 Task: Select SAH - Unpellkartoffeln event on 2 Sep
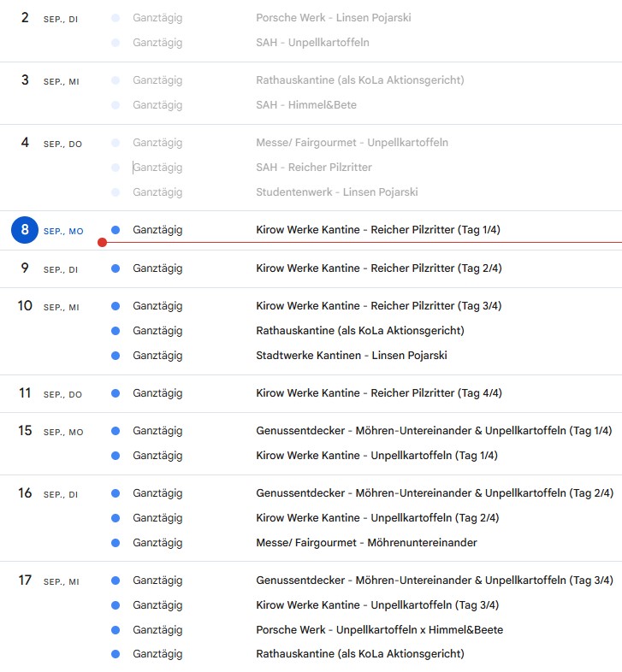click(312, 42)
